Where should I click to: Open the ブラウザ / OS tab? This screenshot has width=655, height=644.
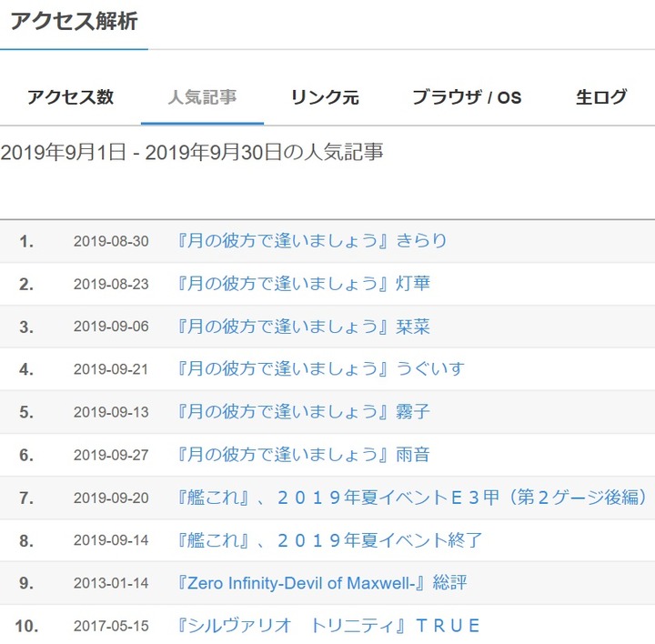pyautogui.click(x=467, y=97)
